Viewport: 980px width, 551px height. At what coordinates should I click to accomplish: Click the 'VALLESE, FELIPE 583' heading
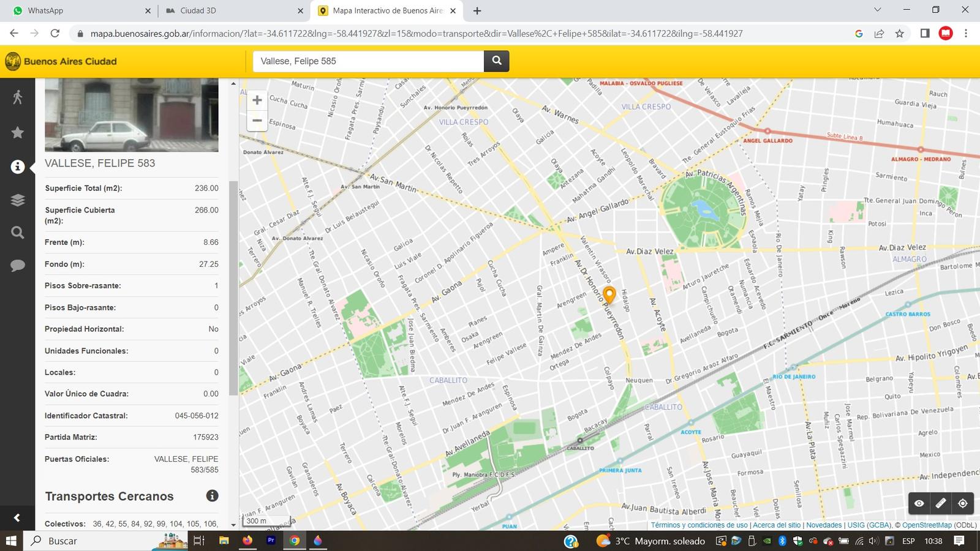tap(100, 163)
